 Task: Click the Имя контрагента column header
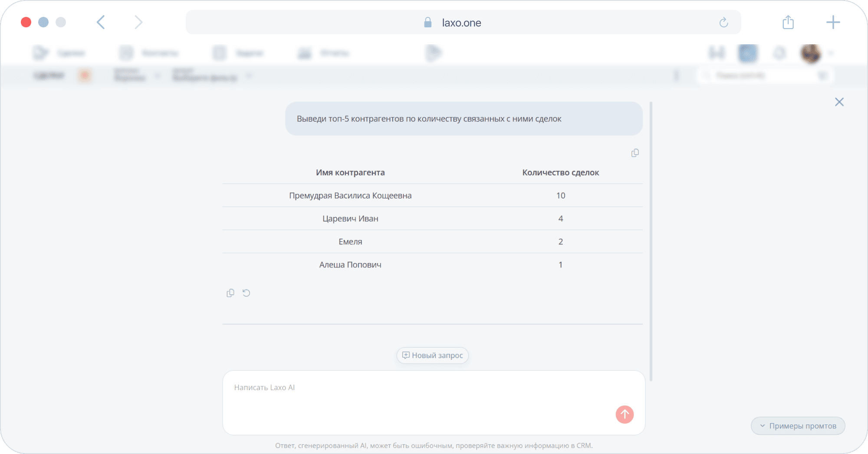tap(350, 173)
